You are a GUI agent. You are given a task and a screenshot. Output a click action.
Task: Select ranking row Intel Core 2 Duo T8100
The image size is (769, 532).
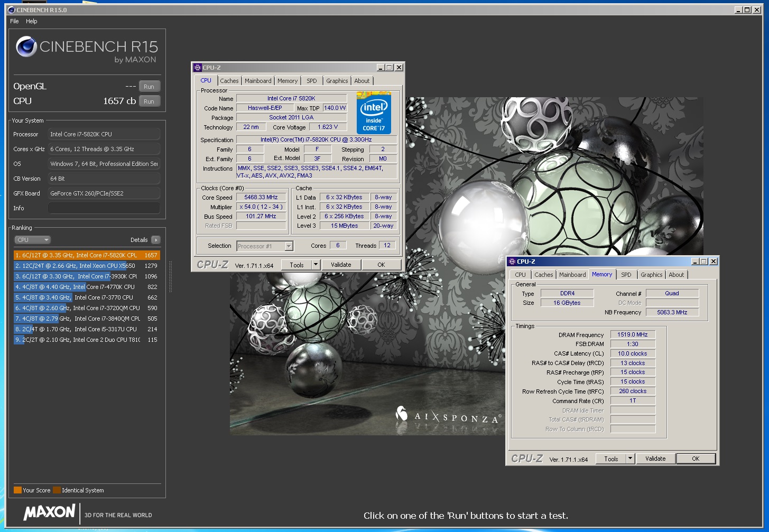click(87, 340)
